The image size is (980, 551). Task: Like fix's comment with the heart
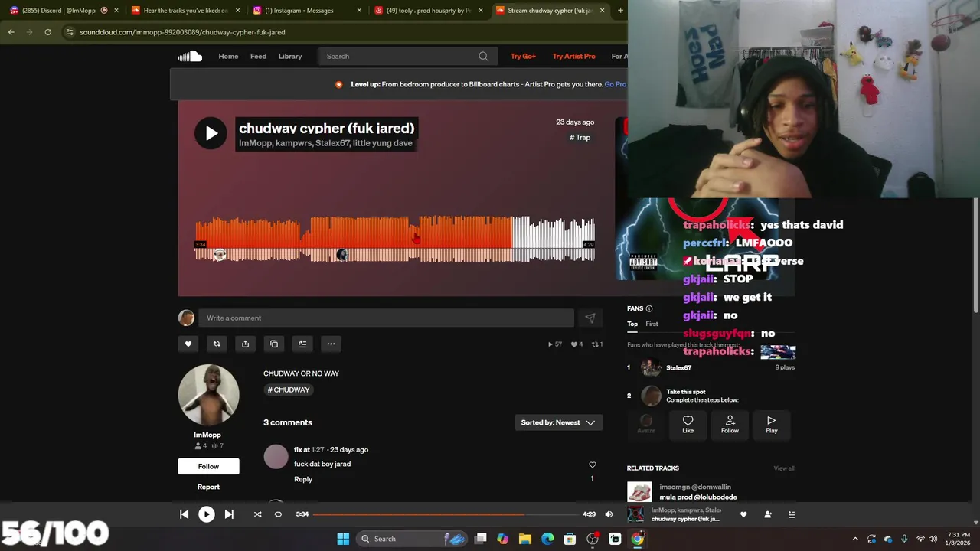(x=592, y=465)
